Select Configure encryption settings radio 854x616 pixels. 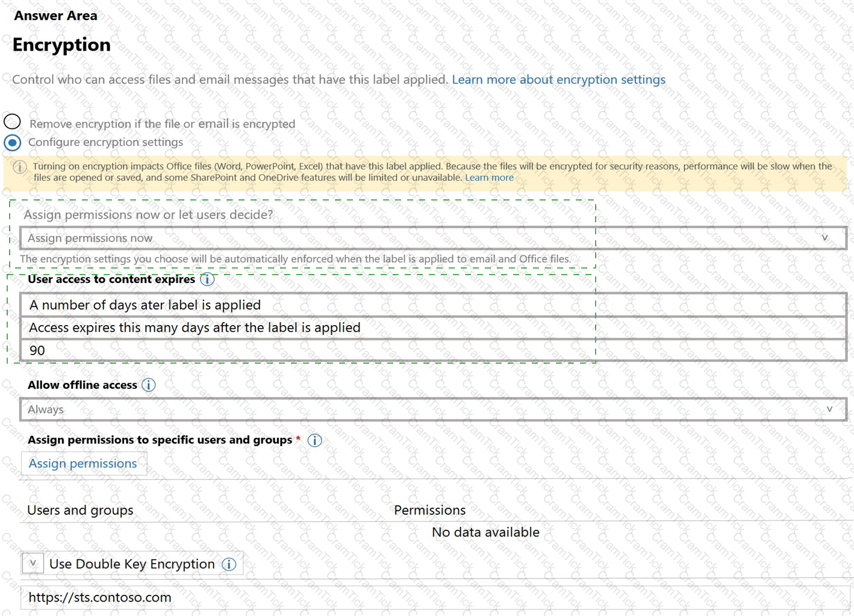click(x=12, y=143)
